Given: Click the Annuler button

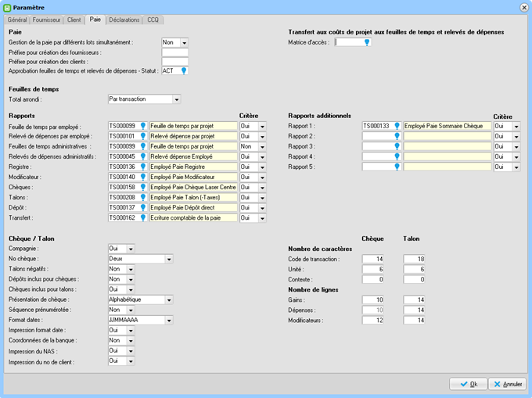Looking at the screenshot, I should tap(508, 384).
